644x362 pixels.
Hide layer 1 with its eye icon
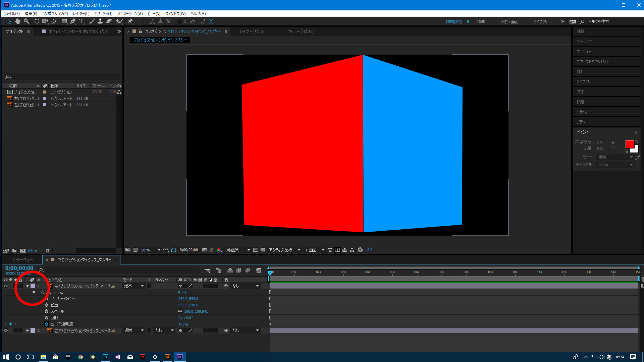tap(5, 286)
